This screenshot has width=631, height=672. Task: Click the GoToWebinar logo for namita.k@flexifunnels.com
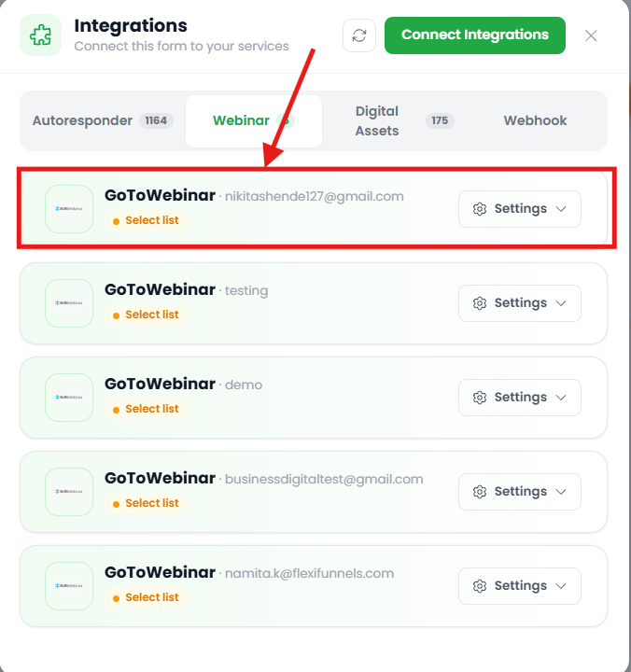(69, 586)
